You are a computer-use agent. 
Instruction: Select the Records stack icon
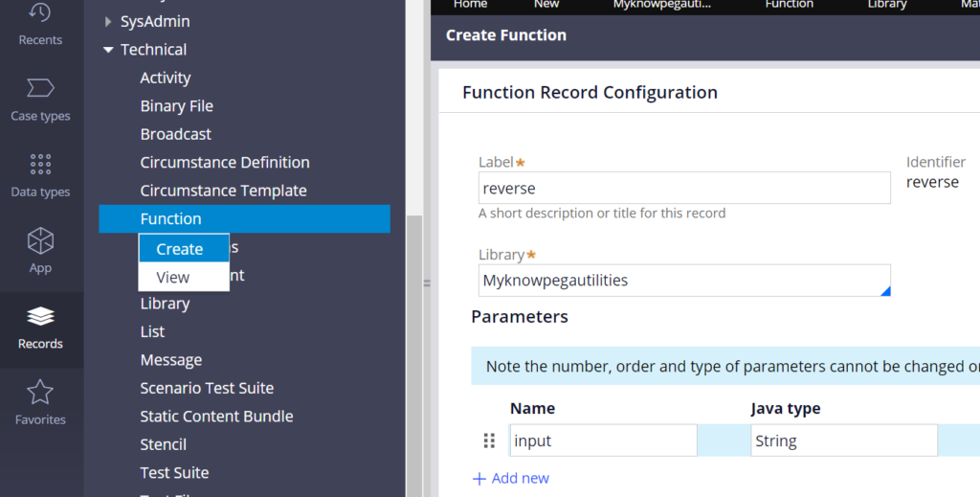click(40, 316)
